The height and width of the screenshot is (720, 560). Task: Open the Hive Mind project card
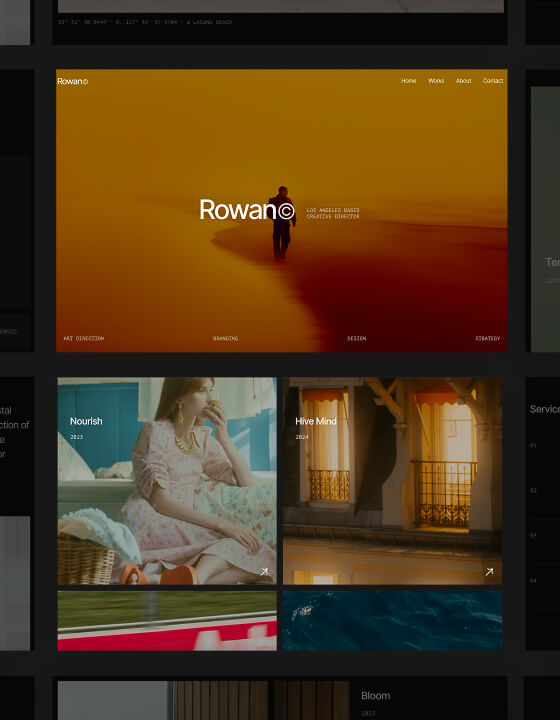click(392, 481)
